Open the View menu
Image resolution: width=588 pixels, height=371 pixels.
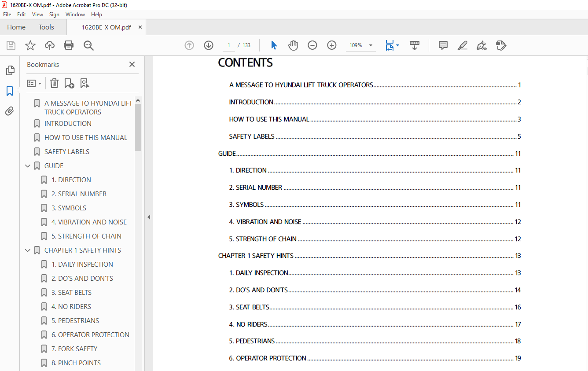pos(37,15)
